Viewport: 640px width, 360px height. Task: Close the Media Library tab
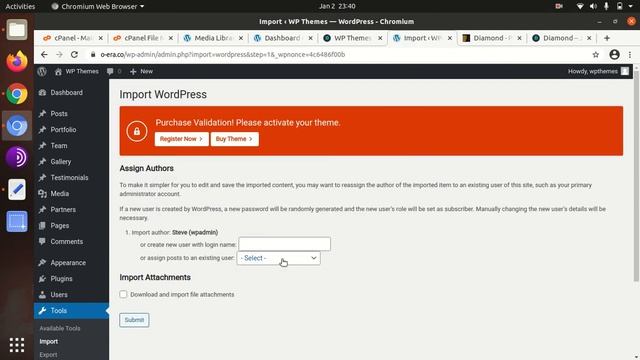point(241,38)
